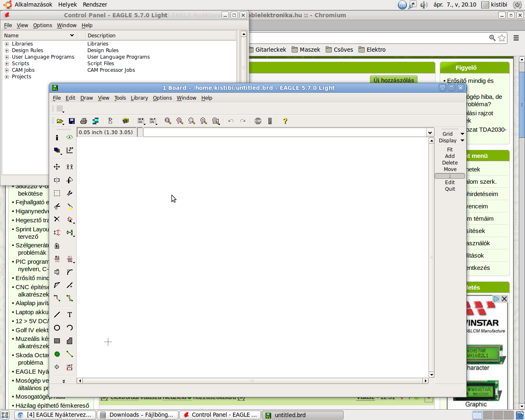The height and width of the screenshot is (420, 525).
Task: Click the Print icon in board toolbar
Action: pos(84,121)
